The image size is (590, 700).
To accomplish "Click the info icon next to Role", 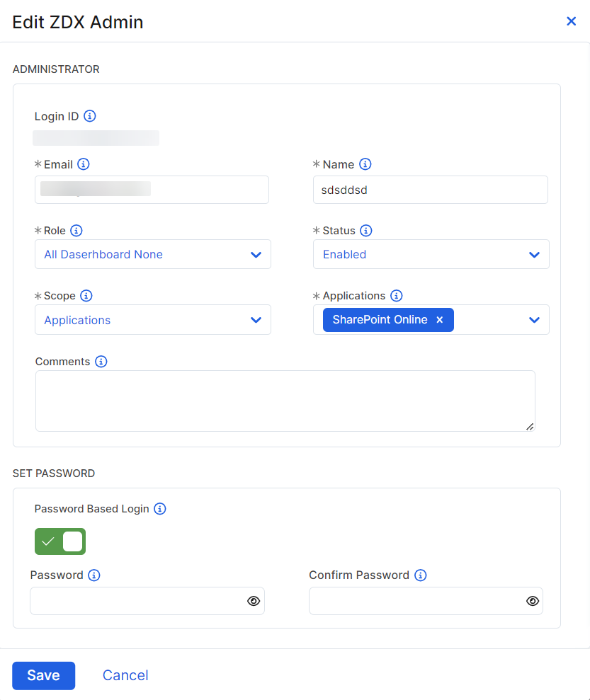I will click(76, 231).
